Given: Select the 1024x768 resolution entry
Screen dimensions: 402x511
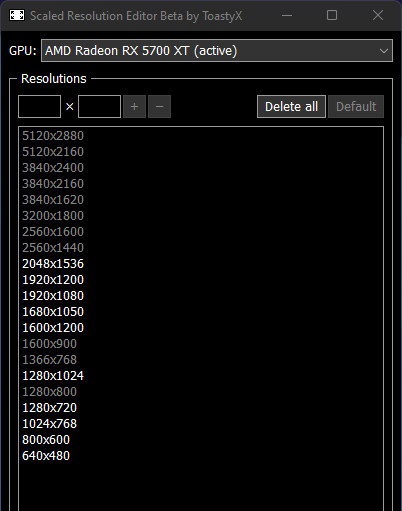Looking at the screenshot, I should [x=49, y=424].
